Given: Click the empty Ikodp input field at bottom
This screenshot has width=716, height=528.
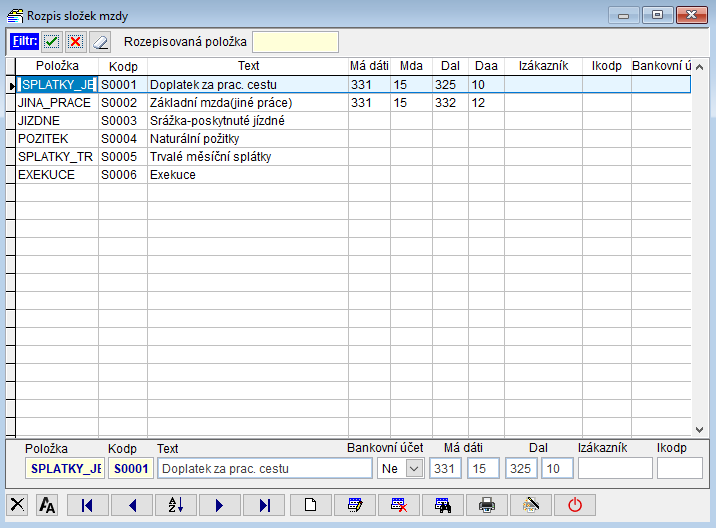Looking at the screenshot, I should pyautogui.click(x=679, y=469).
